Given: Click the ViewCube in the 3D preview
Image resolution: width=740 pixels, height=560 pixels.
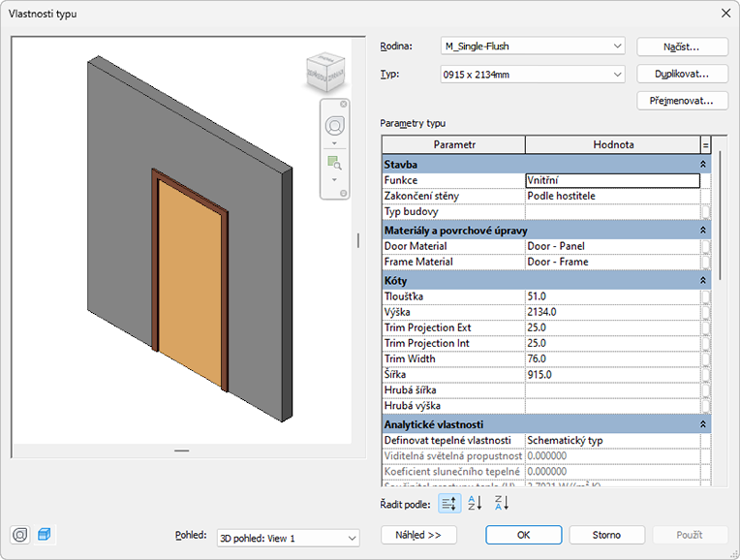Looking at the screenshot, I should [x=325, y=73].
